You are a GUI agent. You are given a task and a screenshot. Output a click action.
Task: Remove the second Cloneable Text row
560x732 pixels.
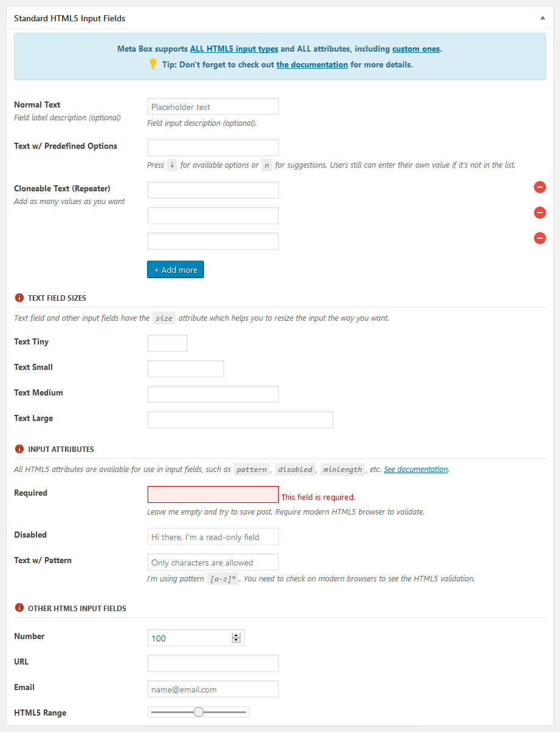tap(539, 213)
